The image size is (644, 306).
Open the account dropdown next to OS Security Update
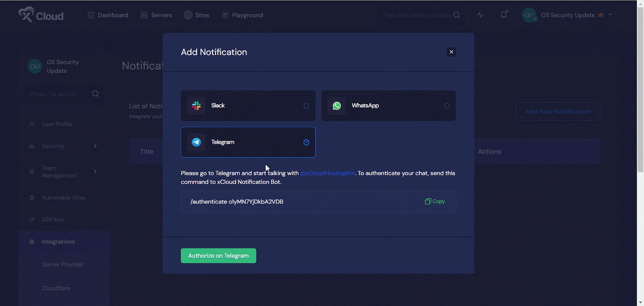pos(610,15)
